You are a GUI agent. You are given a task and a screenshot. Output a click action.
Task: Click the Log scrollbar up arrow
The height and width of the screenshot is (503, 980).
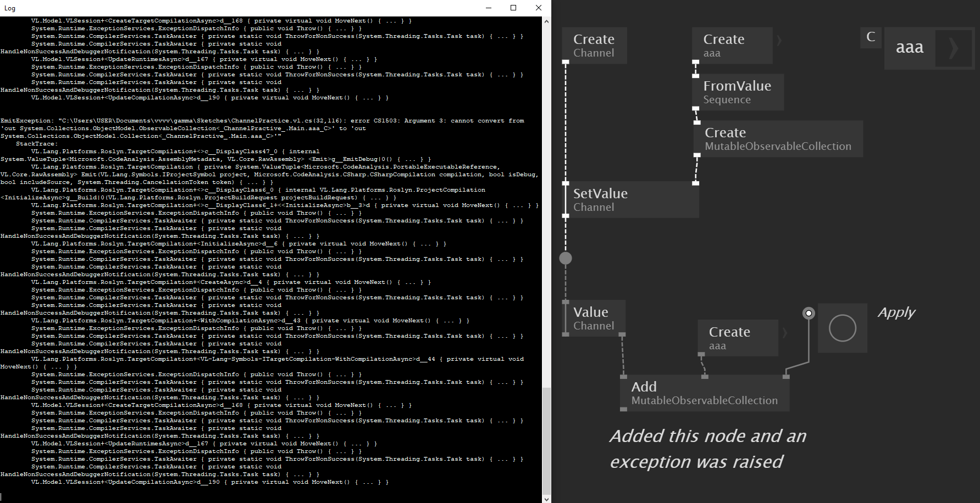coord(546,21)
